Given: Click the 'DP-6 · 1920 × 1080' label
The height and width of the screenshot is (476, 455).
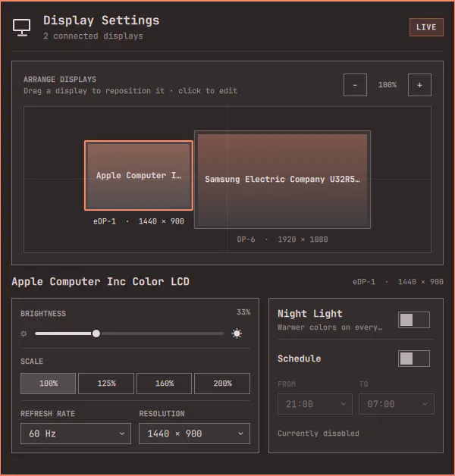Looking at the screenshot, I should point(282,240).
